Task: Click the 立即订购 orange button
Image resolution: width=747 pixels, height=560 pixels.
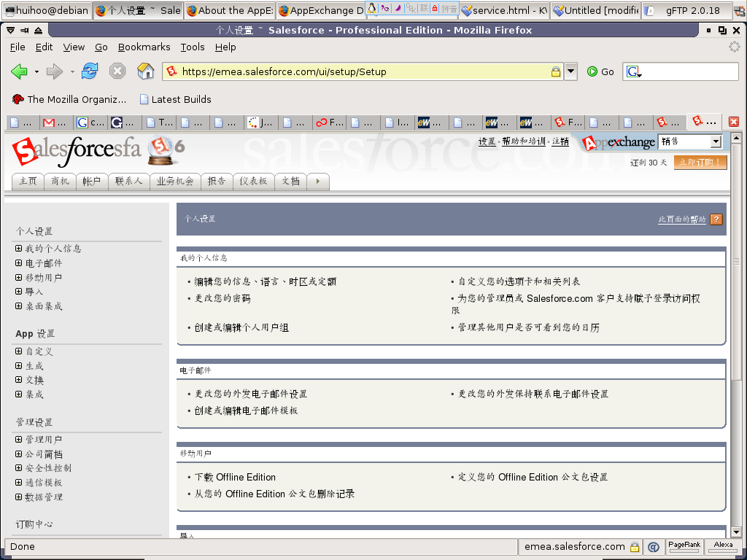Action: pyautogui.click(x=700, y=163)
